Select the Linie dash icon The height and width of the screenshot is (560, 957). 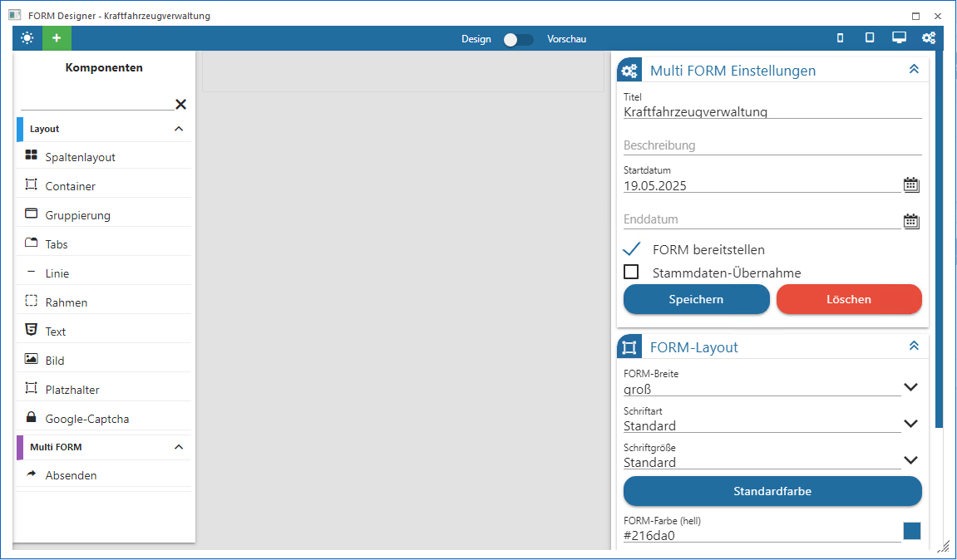31,272
